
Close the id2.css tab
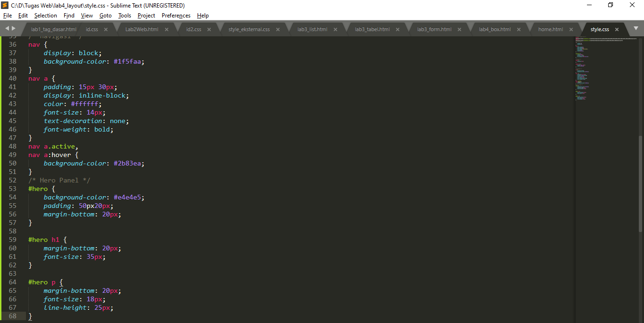tap(209, 29)
